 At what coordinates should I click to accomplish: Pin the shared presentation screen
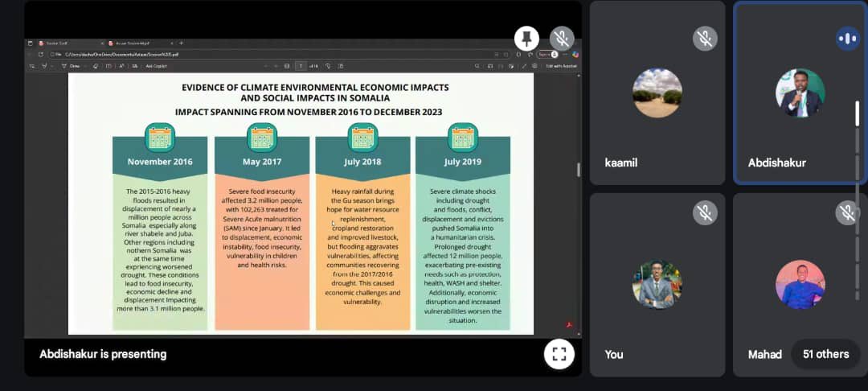[x=526, y=38]
